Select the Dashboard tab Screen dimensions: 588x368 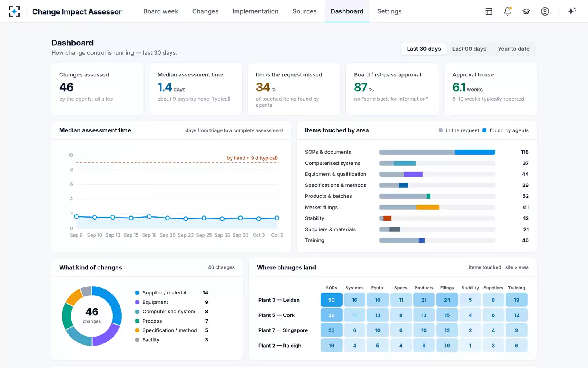pos(347,11)
